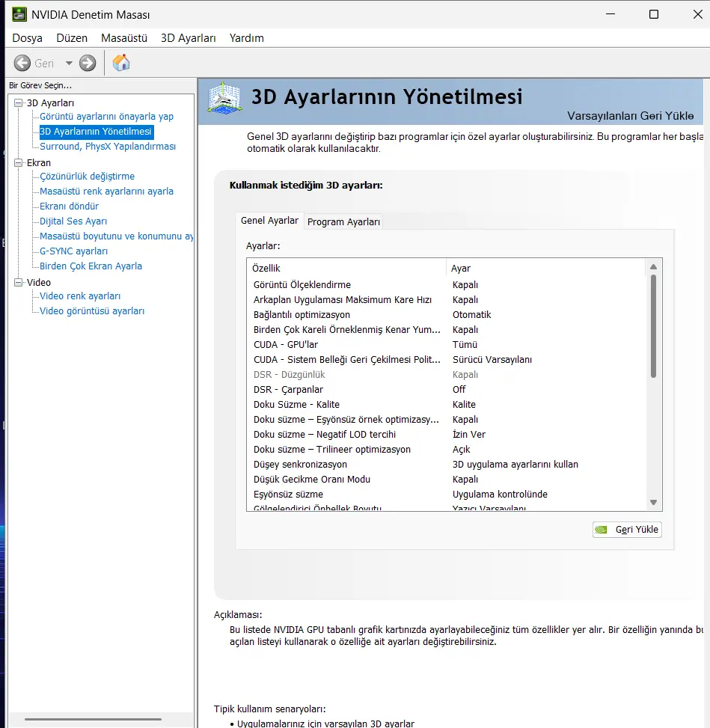This screenshot has width=710, height=728.
Task: Click the Otomatik setting value
Action: tap(472, 315)
